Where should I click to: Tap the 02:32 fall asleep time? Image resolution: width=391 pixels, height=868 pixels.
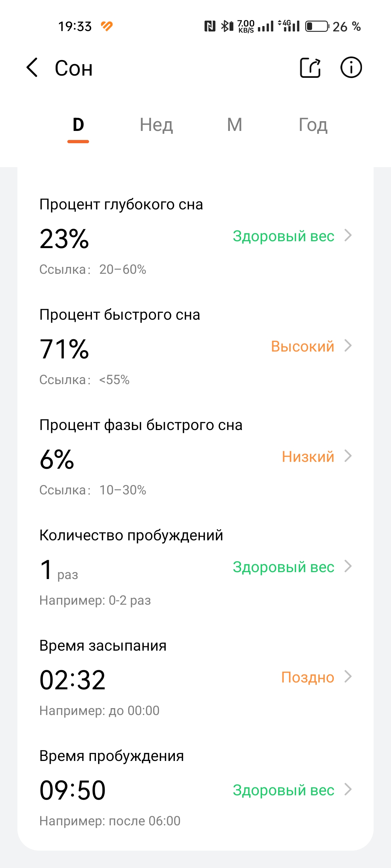tap(72, 680)
